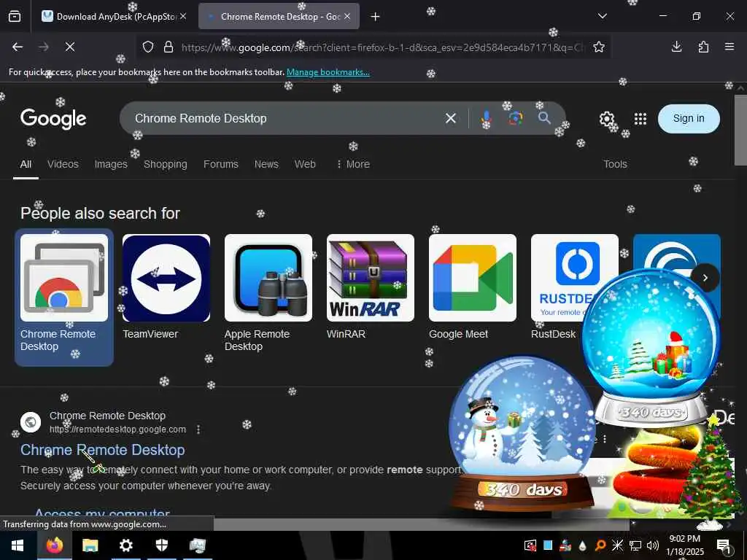Open Apple Remote Desktop suggestion card
747x560 pixels.
pos(268,293)
